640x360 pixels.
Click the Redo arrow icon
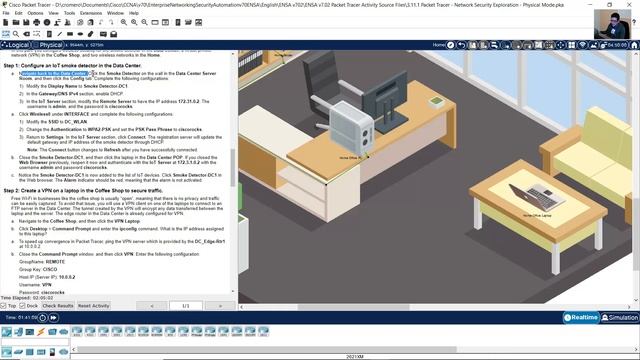(111, 22)
